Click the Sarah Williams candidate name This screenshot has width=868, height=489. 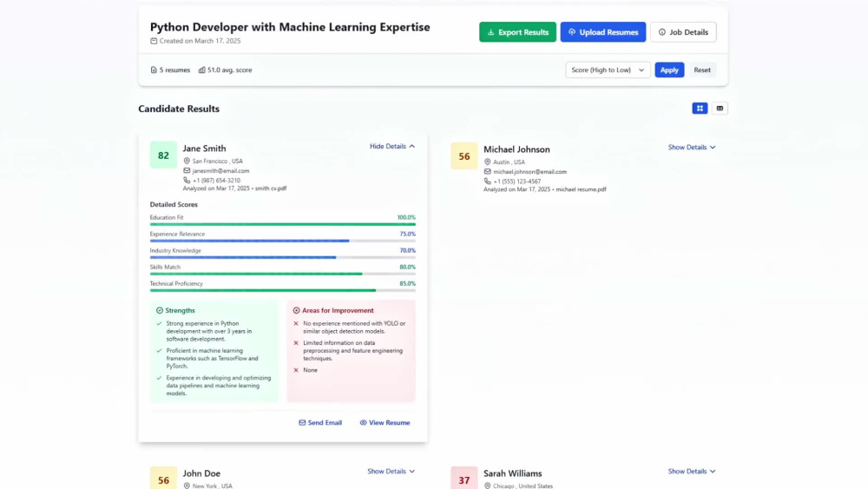click(513, 473)
